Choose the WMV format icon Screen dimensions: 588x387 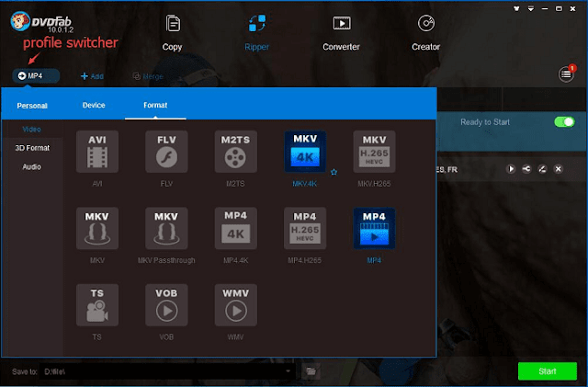(x=235, y=305)
